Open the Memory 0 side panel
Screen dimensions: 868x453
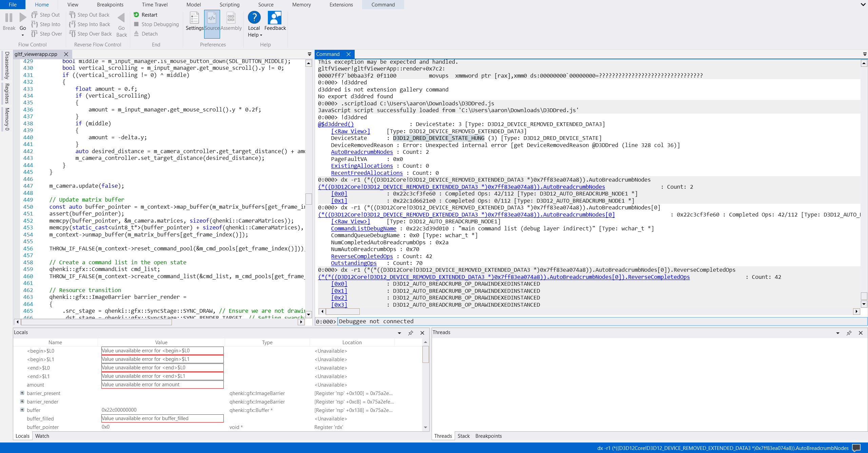pos(7,119)
